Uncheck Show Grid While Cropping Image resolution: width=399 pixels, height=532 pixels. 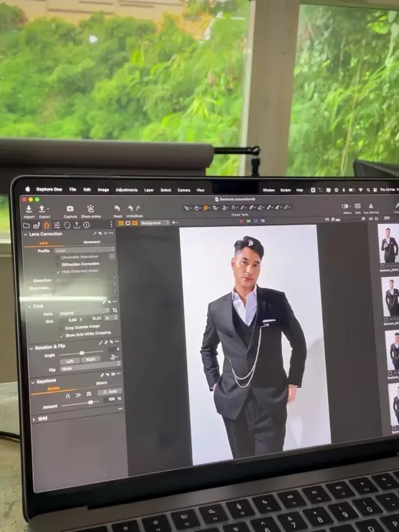[x=62, y=336]
